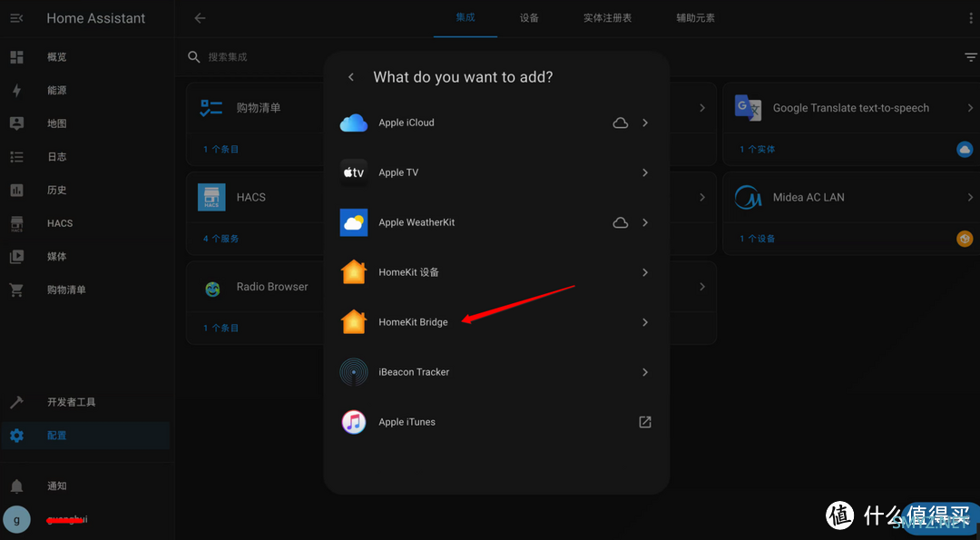Expand Apple TV row chevron
The image size is (980, 540).
tap(645, 172)
